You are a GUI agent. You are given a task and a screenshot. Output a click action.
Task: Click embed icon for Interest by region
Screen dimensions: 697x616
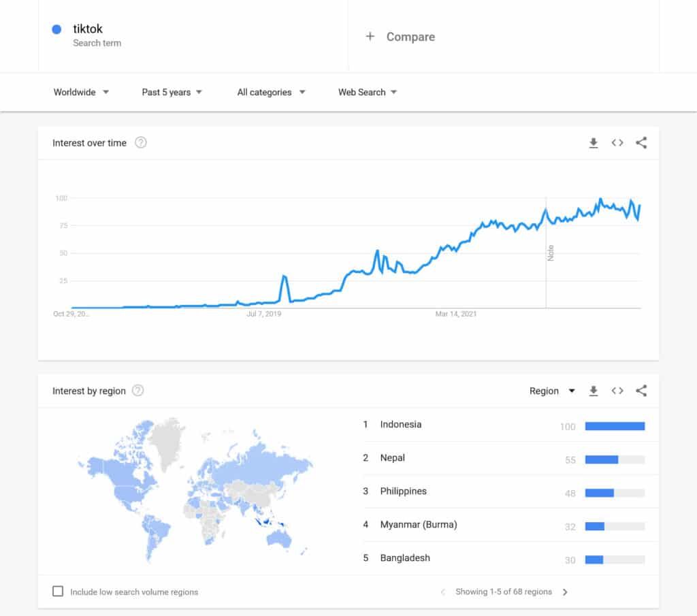[617, 391]
